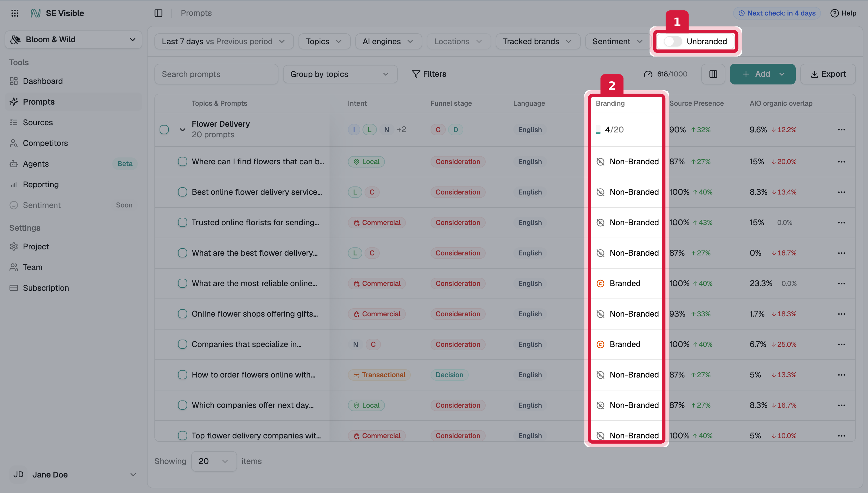Viewport: 868px width, 493px height.
Task: Open the Jane Doe account menu
Action: click(x=73, y=474)
